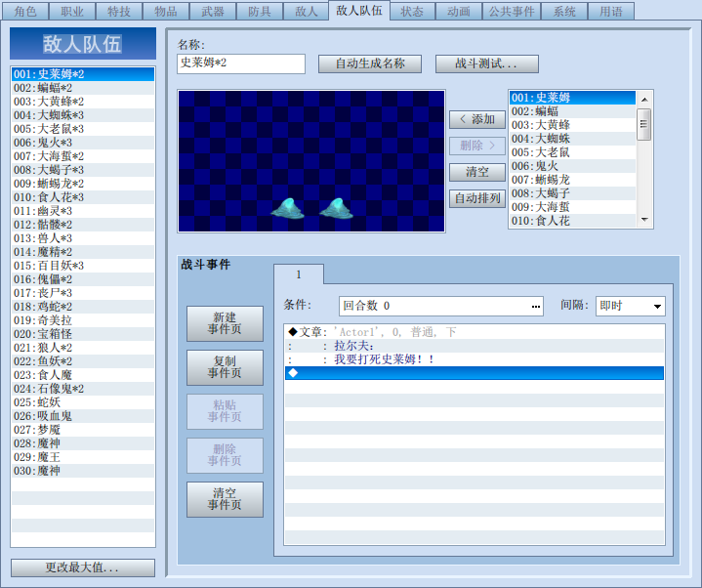Select enemy 003:大黄蜂 in the enemy list

coord(572,125)
